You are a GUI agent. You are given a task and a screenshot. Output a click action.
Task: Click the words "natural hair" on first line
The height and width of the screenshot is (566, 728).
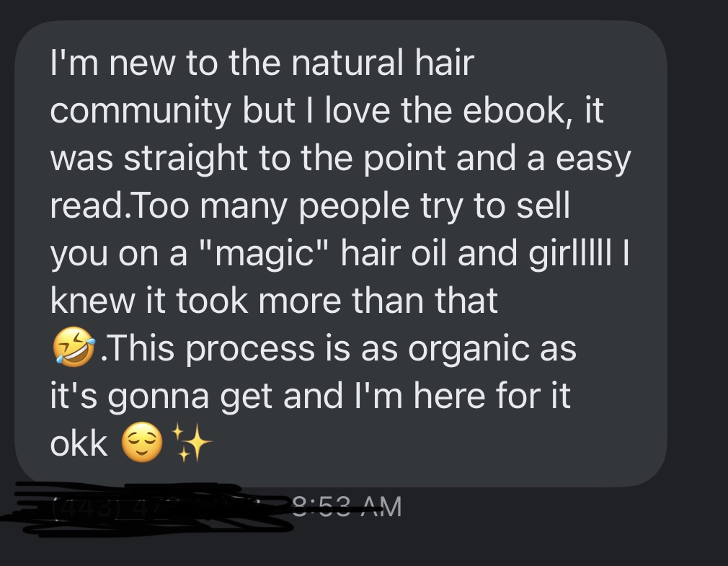(x=383, y=63)
